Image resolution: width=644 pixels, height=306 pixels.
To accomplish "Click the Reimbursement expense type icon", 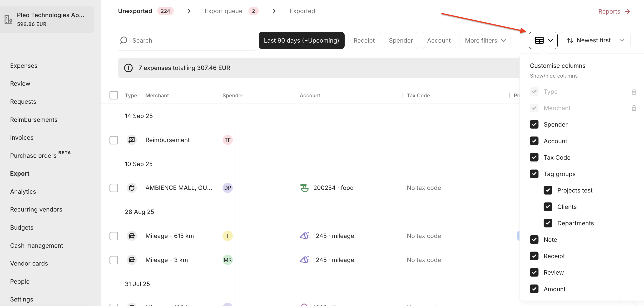I will [x=132, y=140].
